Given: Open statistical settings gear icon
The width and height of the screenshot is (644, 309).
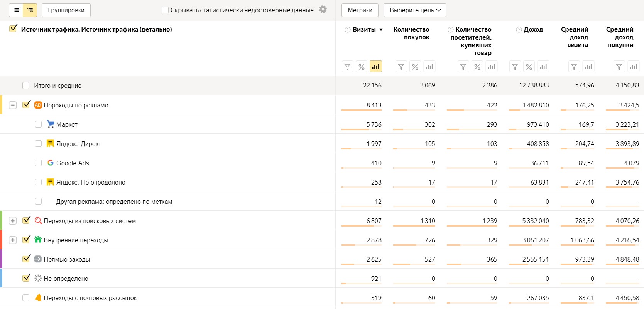Looking at the screenshot, I should click(323, 9).
